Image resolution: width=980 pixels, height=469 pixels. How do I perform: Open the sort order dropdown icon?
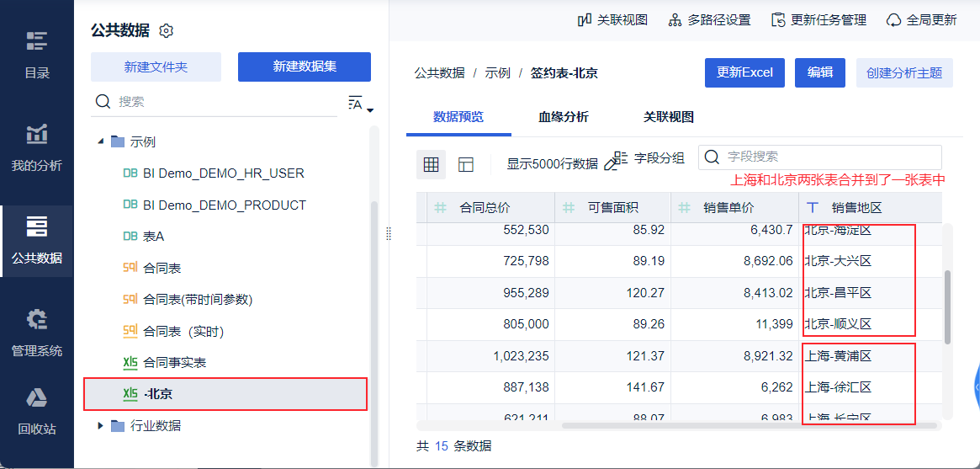pos(361,104)
